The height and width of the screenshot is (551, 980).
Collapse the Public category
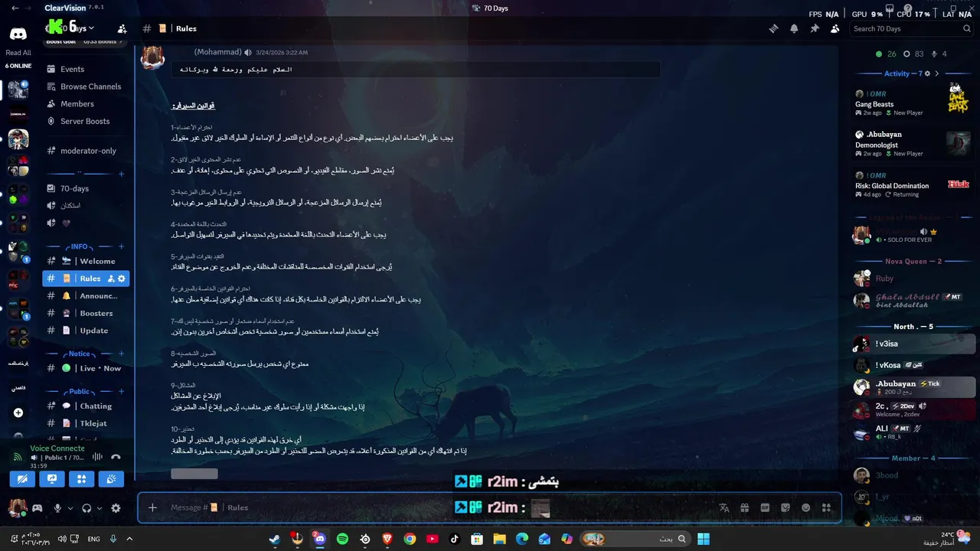(x=80, y=391)
